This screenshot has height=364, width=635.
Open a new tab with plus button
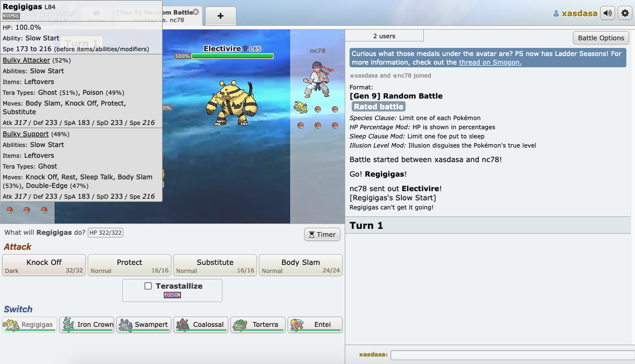[x=220, y=16]
